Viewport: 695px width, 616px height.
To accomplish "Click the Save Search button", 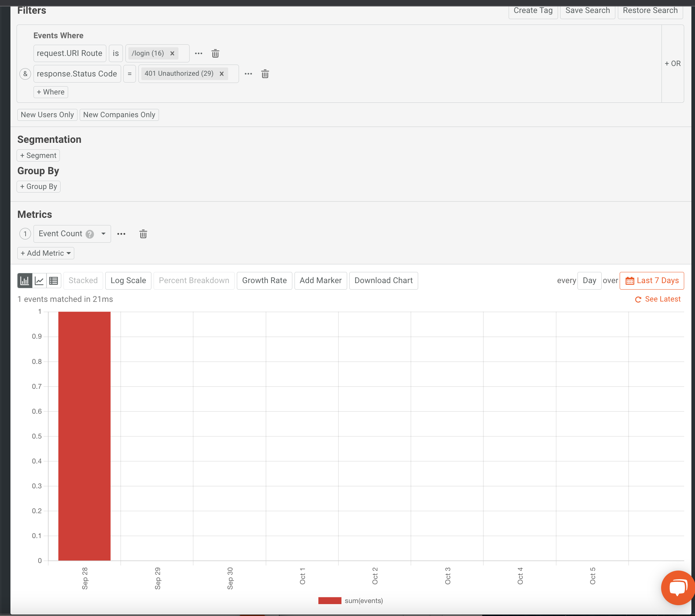I will (x=587, y=10).
